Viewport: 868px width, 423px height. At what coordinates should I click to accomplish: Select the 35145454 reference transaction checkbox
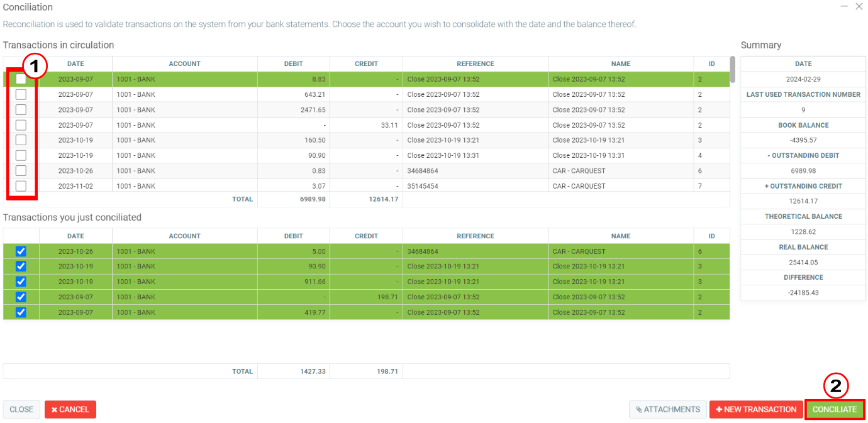coord(21,186)
